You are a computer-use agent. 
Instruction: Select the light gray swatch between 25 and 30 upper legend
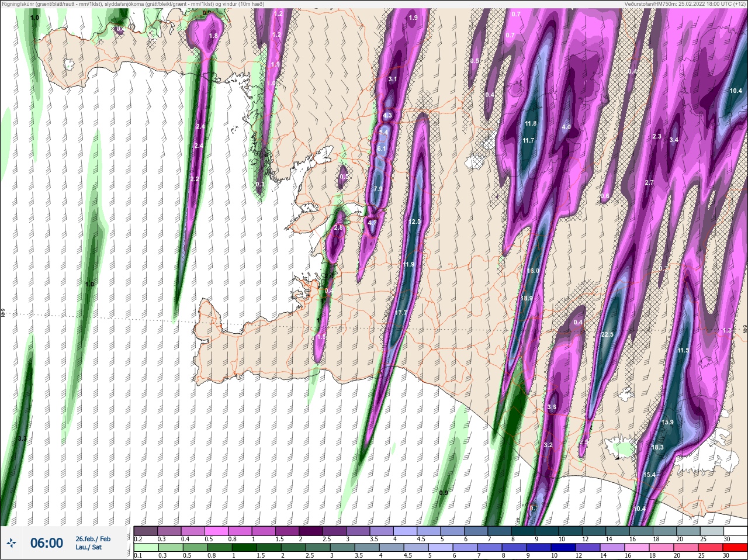tap(711, 531)
